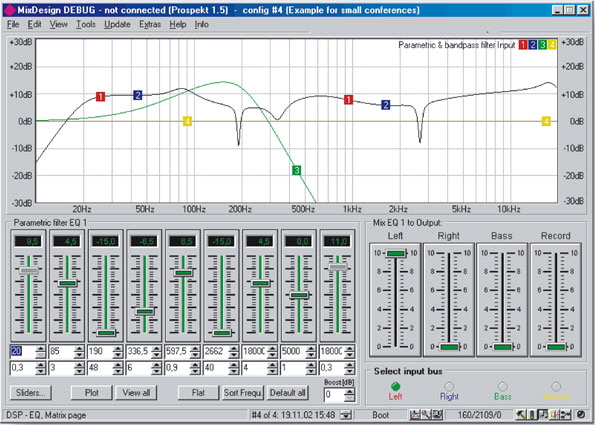Viewport: 595px width, 425px height.
Task: Open the Update menu
Action: point(117,25)
